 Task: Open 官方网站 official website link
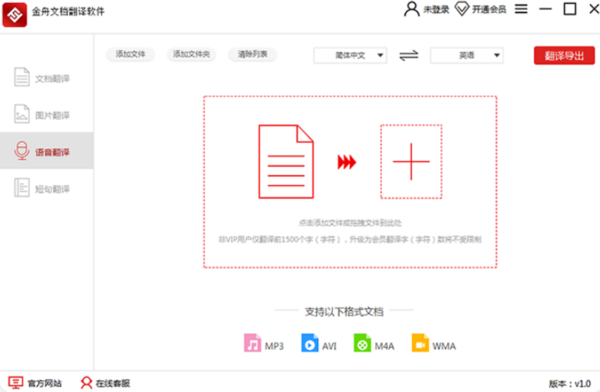point(35,383)
